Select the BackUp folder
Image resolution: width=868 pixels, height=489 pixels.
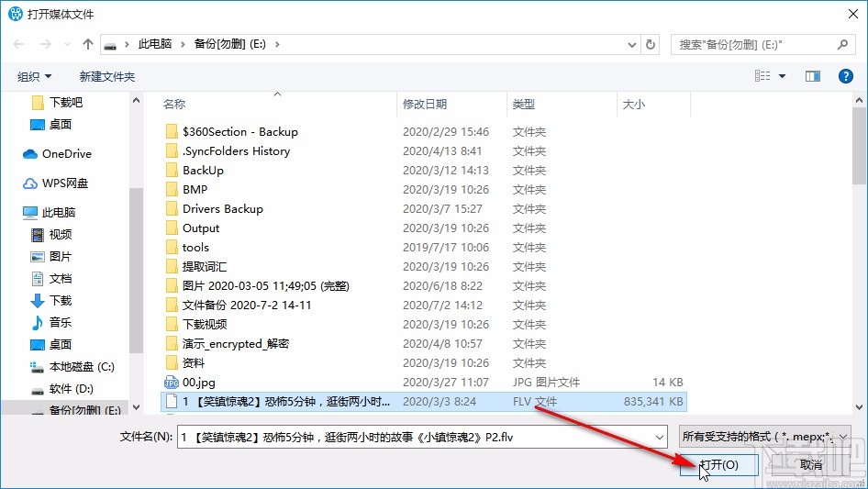tap(203, 171)
